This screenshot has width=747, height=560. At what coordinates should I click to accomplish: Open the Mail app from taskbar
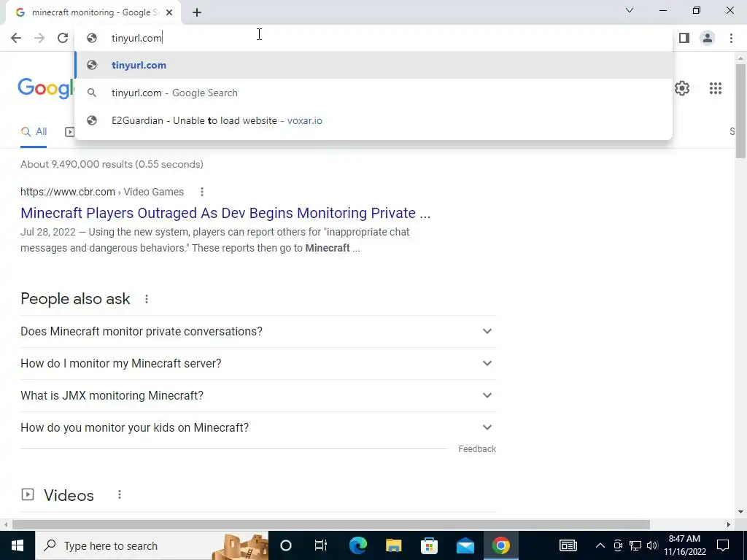465,545
